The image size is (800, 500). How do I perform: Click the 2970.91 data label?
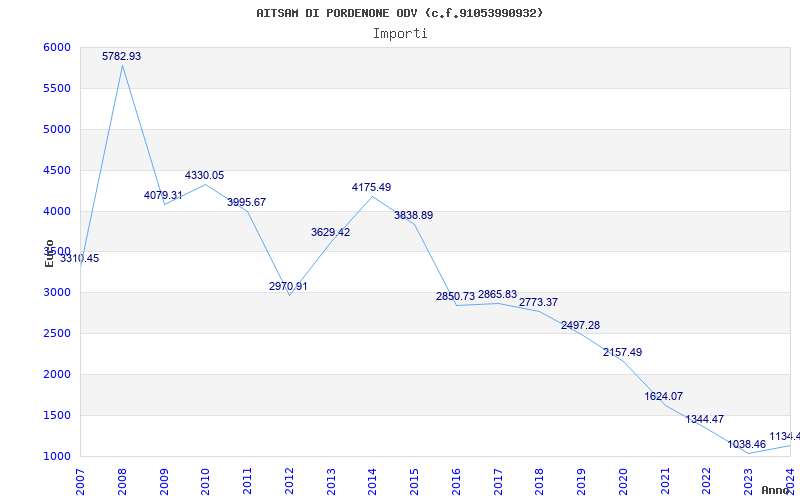pyautogui.click(x=288, y=287)
